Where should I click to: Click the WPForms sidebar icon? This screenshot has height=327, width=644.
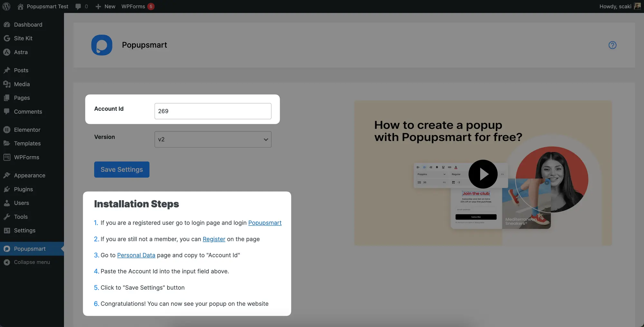click(x=7, y=157)
